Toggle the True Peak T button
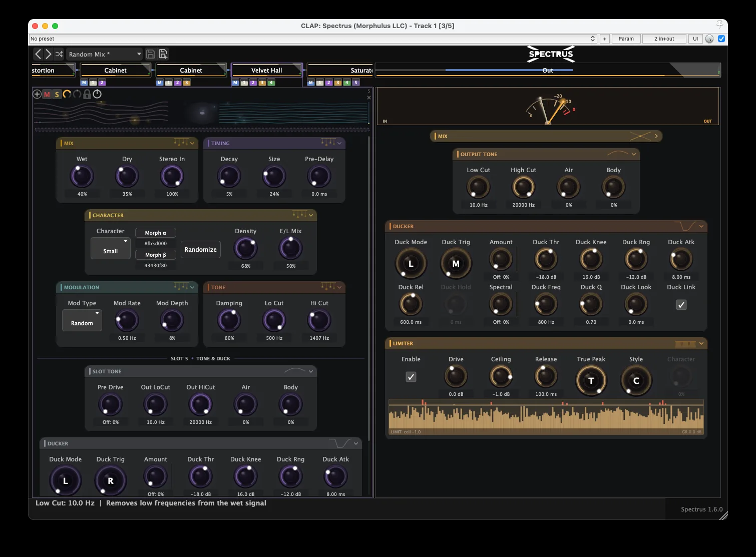756x557 pixels. point(591,381)
